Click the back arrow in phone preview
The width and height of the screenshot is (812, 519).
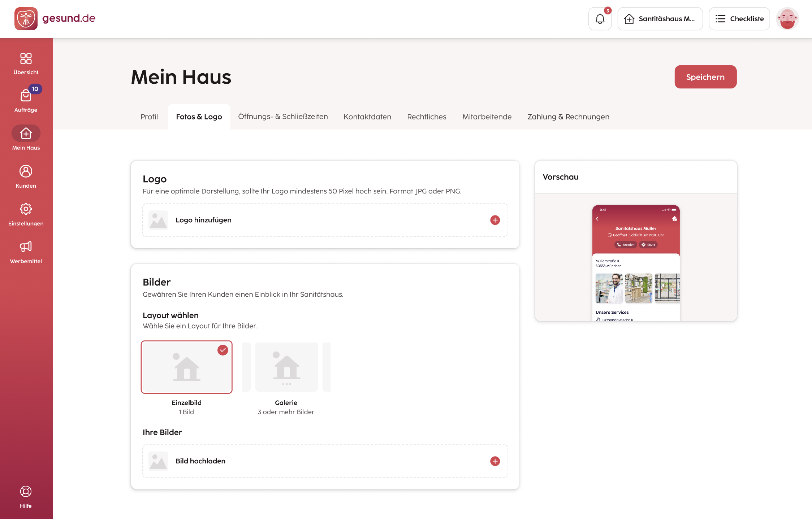point(597,219)
